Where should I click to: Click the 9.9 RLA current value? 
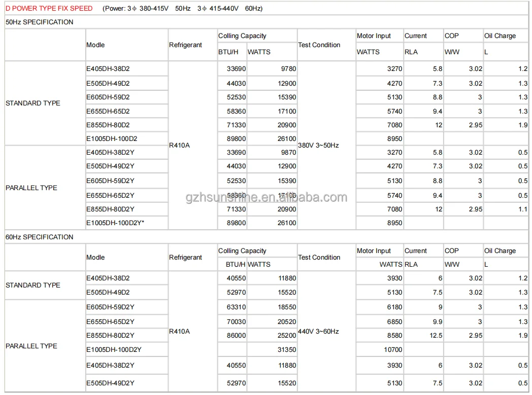click(437, 322)
